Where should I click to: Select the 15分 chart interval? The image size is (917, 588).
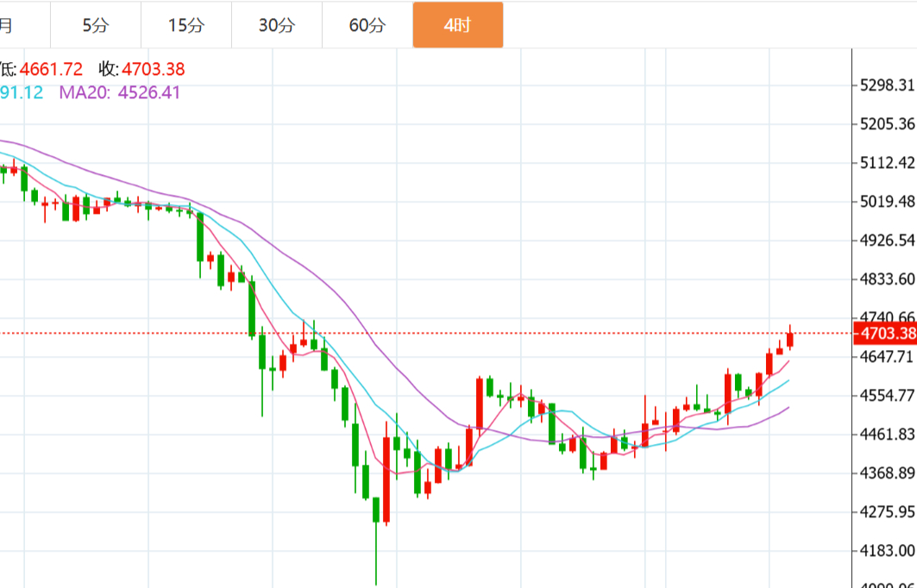(186, 25)
